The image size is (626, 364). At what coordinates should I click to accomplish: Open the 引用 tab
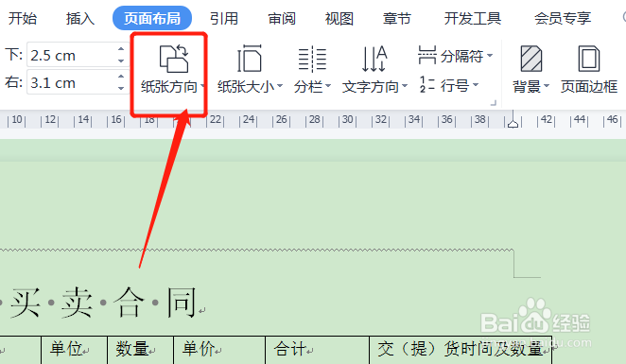(x=224, y=18)
